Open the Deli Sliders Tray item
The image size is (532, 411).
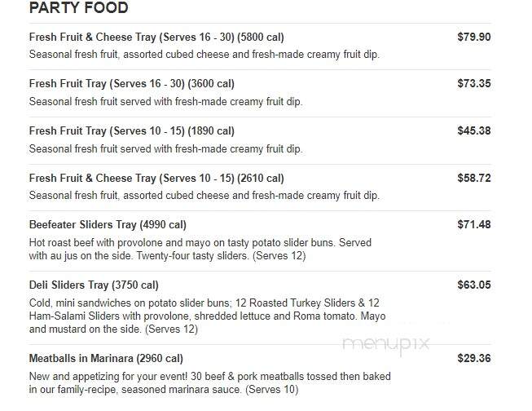[x=94, y=285]
